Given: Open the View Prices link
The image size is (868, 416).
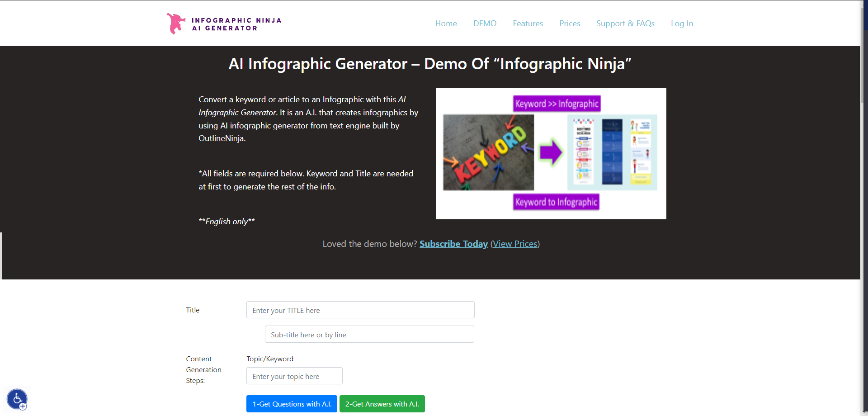Looking at the screenshot, I should [514, 244].
